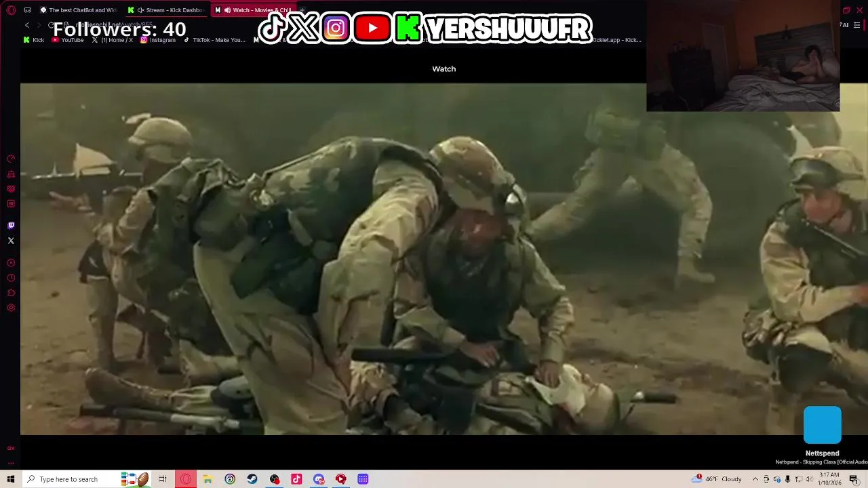
Task: Open the YouTube bookmark
Action: [x=68, y=40]
